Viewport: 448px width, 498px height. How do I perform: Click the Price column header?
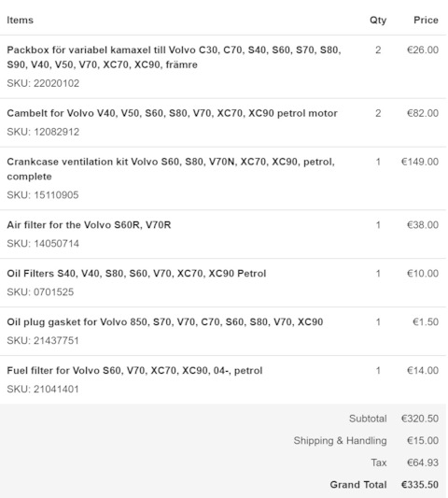coord(426,20)
